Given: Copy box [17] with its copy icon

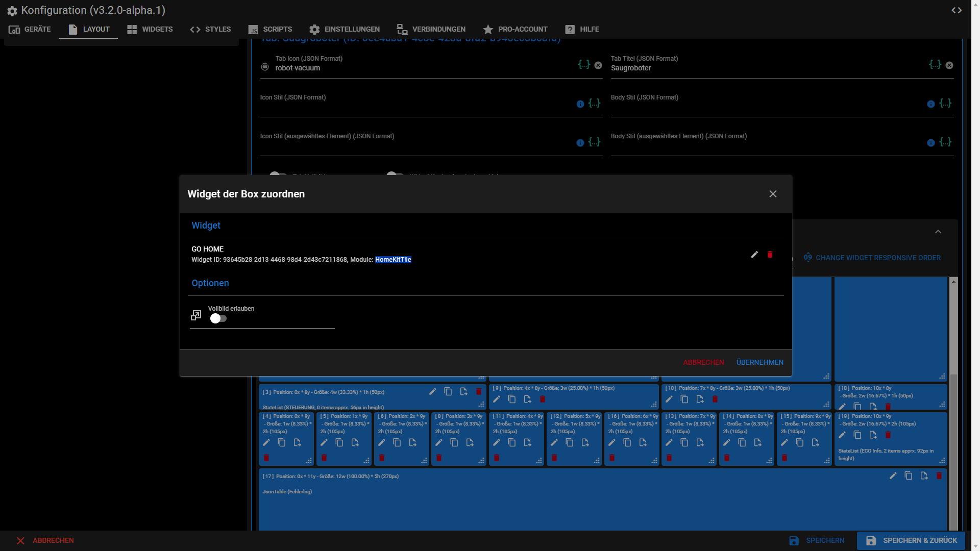Looking at the screenshot, I should (909, 476).
